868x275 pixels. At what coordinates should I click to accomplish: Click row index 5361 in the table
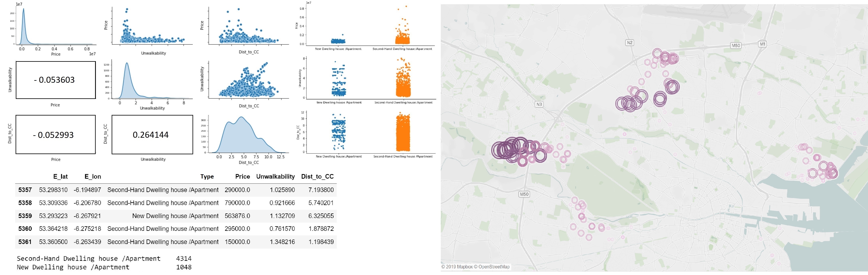(25, 242)
